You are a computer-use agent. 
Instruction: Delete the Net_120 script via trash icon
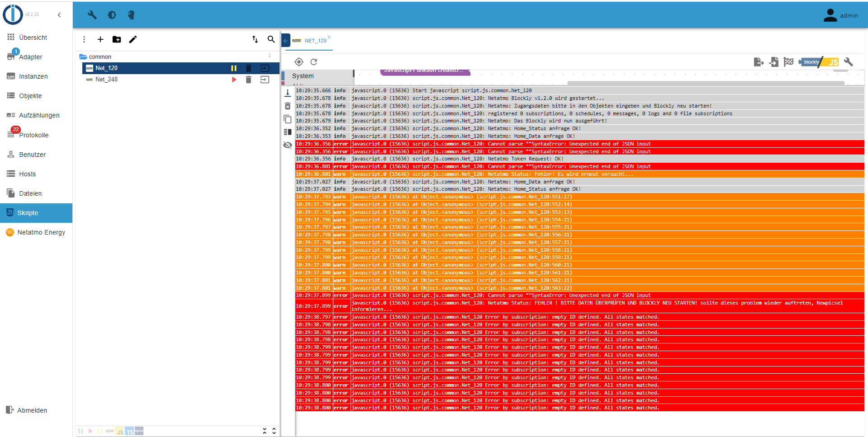click(x=248, y=68)
